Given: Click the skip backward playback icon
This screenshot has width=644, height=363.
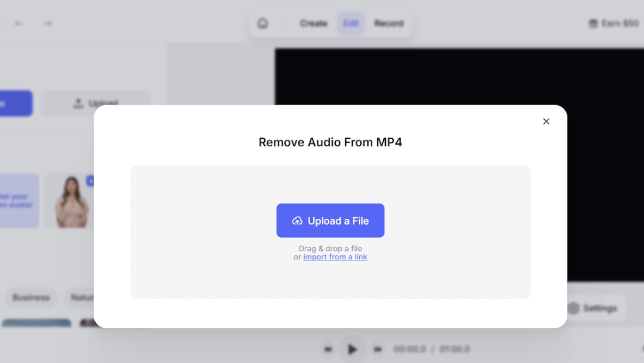Looking at the screenshot, I should [x=328, y=349].
